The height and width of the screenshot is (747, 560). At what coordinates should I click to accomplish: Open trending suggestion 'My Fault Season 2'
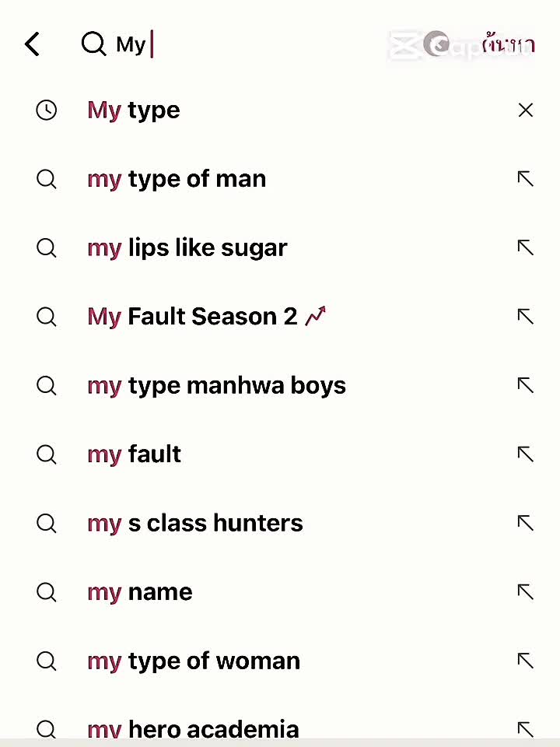click(193, 317)
